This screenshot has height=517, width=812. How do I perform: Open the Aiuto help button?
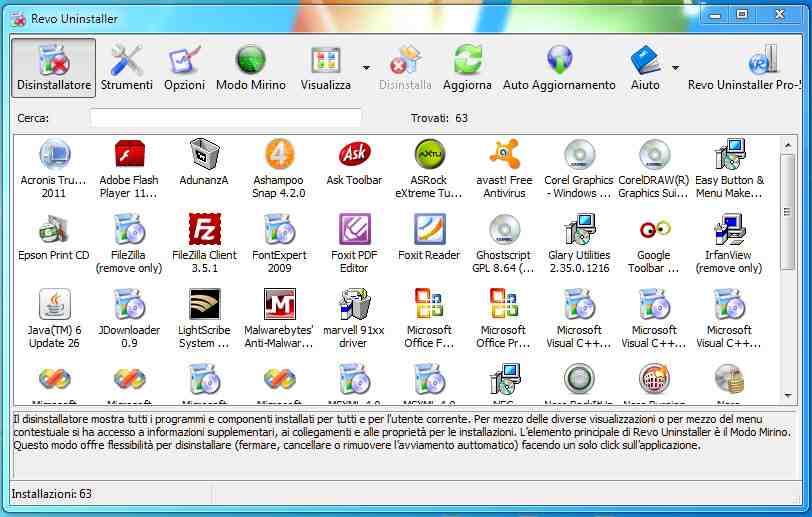click(645, 67)
